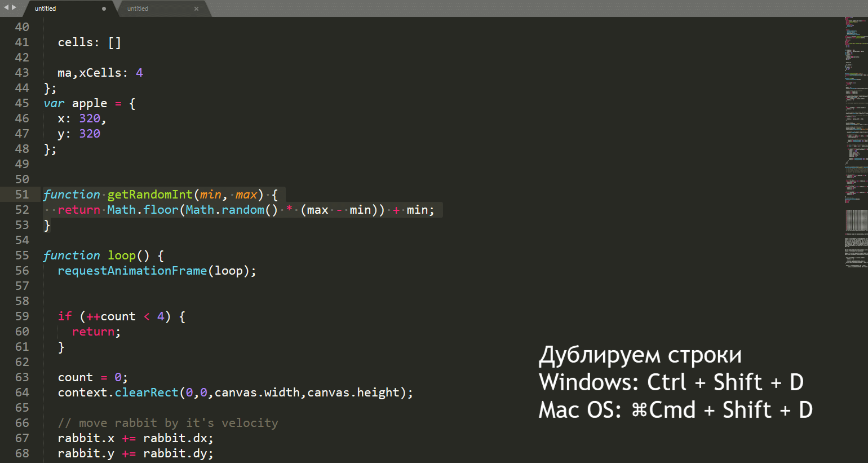Click the closing brace on line 53
Image resolution: width=868 pixels, height=463 pixels.
(47, 225)
